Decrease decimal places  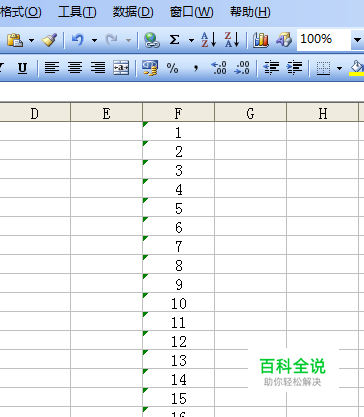(242, 68)
